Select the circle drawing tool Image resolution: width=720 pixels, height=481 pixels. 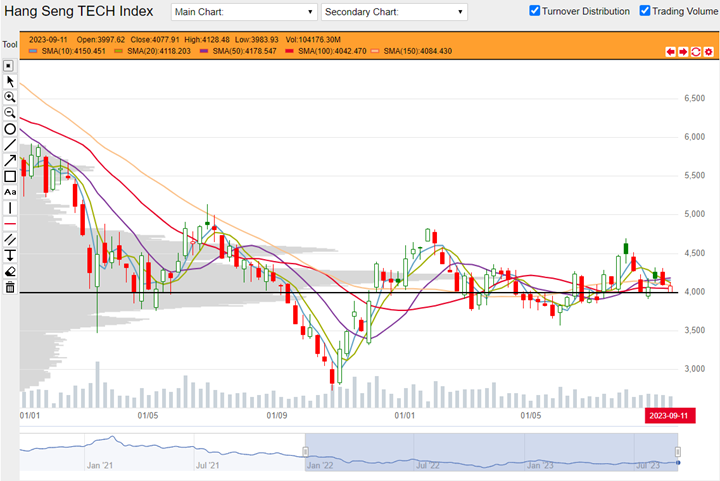(x=10, y=129)
